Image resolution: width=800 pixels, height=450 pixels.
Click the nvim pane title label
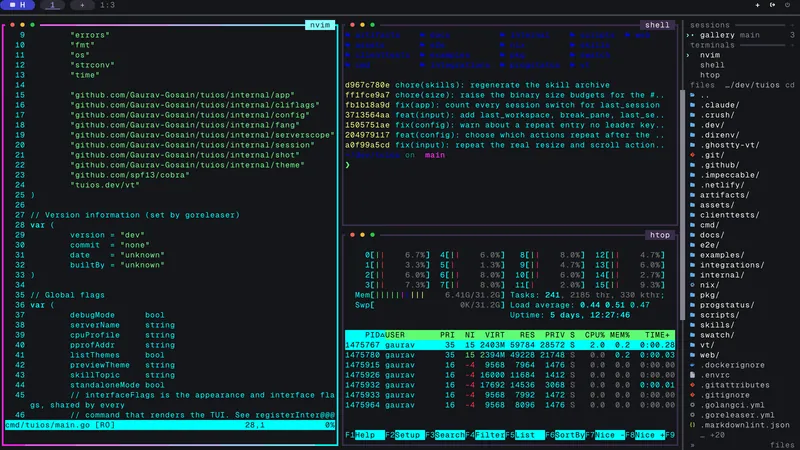pyautogui.click(x=320, y=25)
